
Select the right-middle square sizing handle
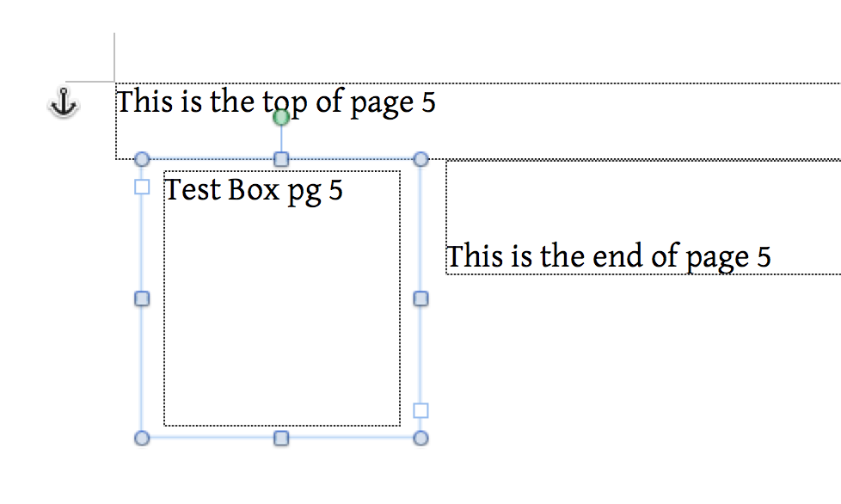point(421,298)
